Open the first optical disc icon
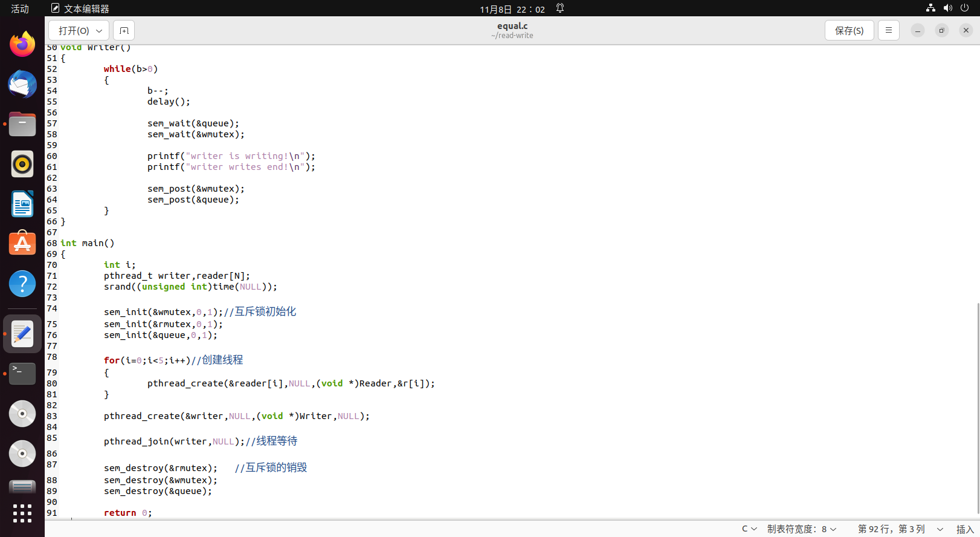Image resolution: width=980 pixels, height=537 pixels. coord(22,414)
